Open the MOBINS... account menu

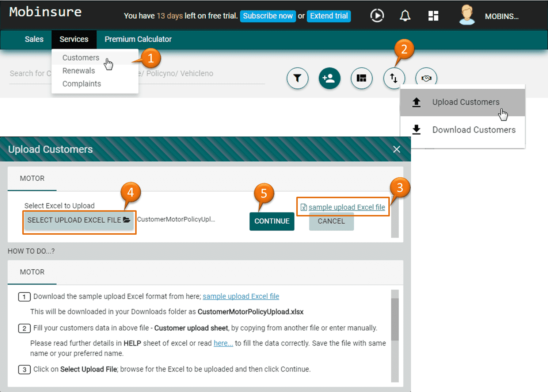[x=502, y=16]
